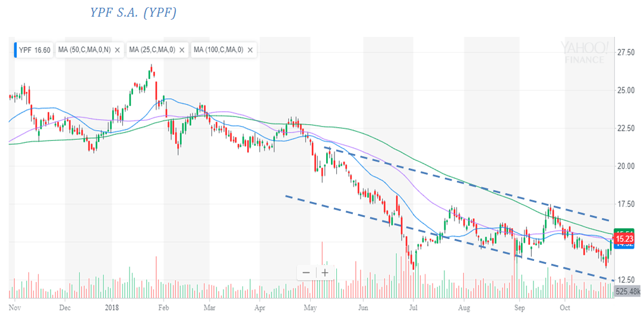Click the YPF S.A. (YPF) chart title

(134, 12)
